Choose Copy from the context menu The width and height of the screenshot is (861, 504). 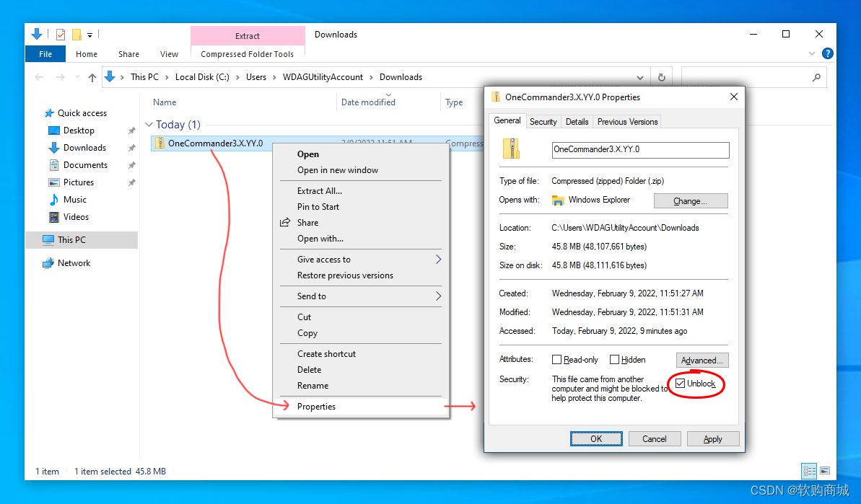pyautogui.click(x=307, y=333)
